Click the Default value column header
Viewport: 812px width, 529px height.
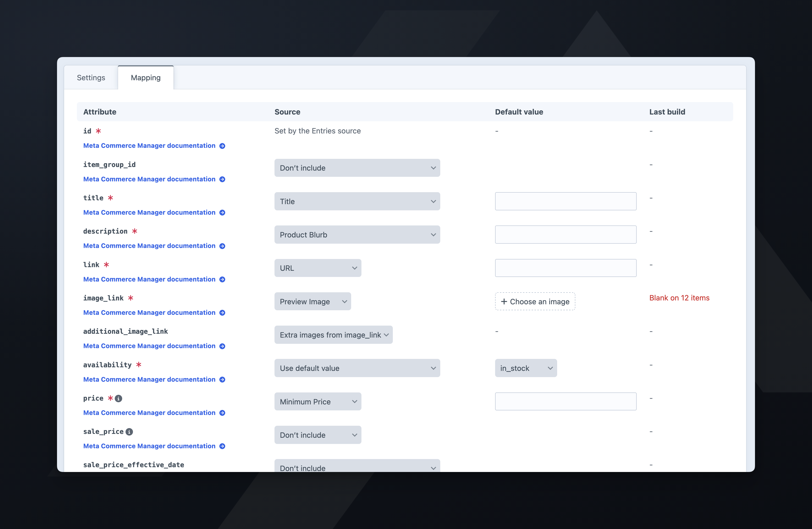(x=519, y=112)
